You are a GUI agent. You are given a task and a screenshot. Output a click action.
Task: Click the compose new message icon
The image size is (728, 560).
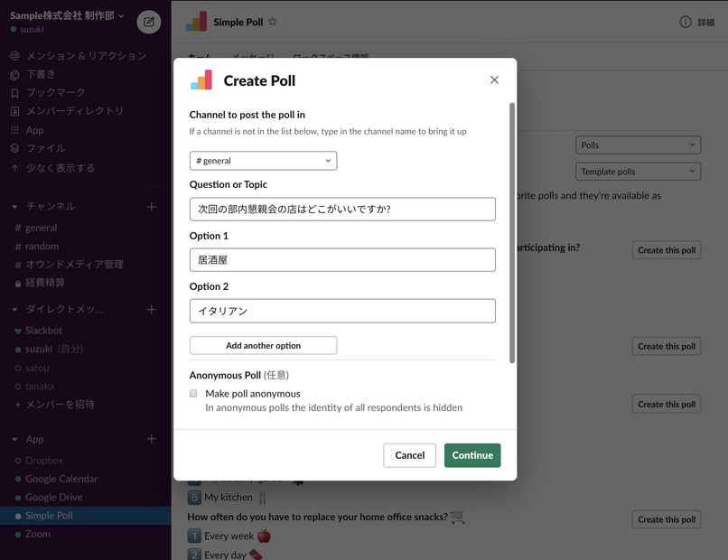(149, 22)
